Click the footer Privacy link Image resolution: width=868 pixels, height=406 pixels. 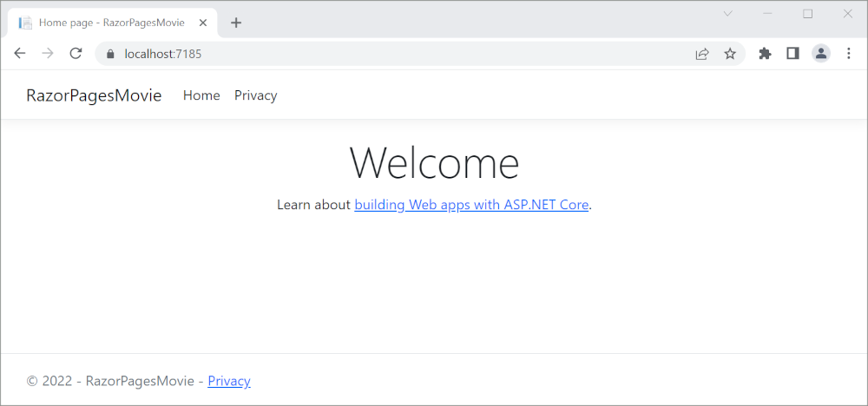(229, 381)
